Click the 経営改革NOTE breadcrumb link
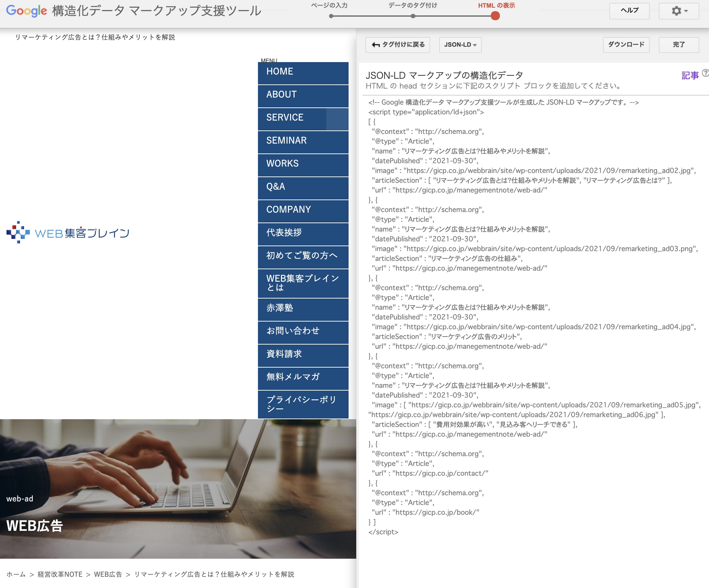The height and width of the screenshot is (588, 709). click(60, 574)
